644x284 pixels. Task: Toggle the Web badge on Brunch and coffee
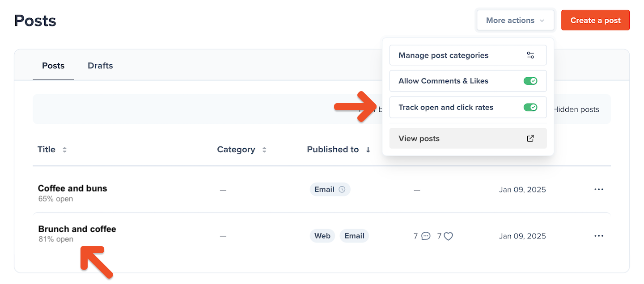322,235
